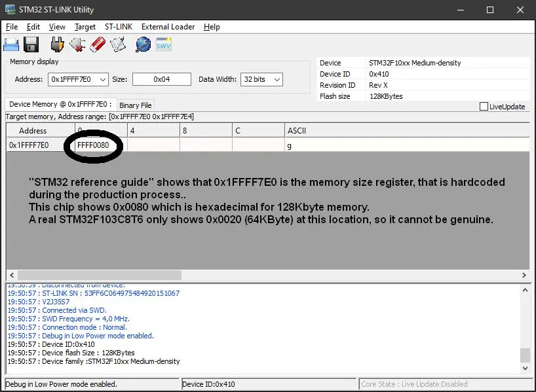Open the File menu
This screenshot has height=392, width=536.
12,27
